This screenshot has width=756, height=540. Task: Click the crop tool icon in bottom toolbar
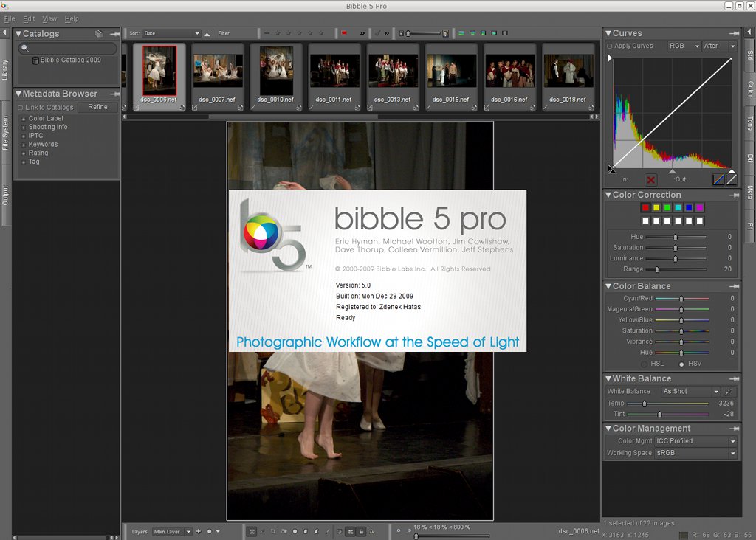272,531
